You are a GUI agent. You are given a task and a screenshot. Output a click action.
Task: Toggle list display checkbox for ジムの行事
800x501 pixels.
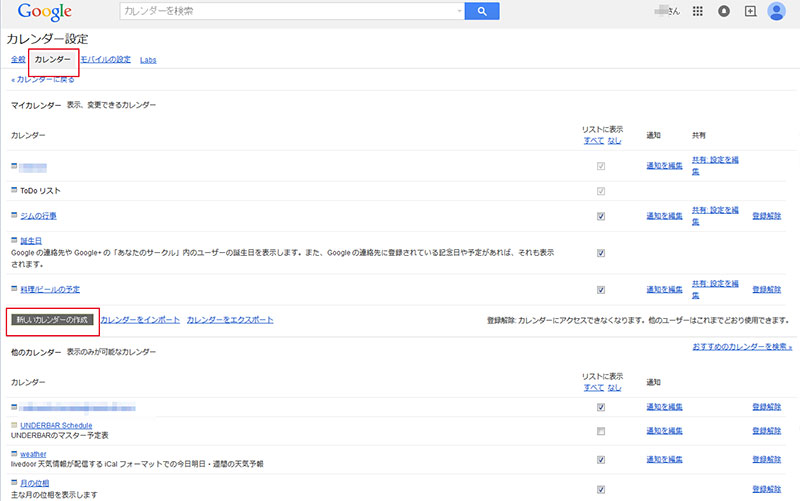[601, 216]
